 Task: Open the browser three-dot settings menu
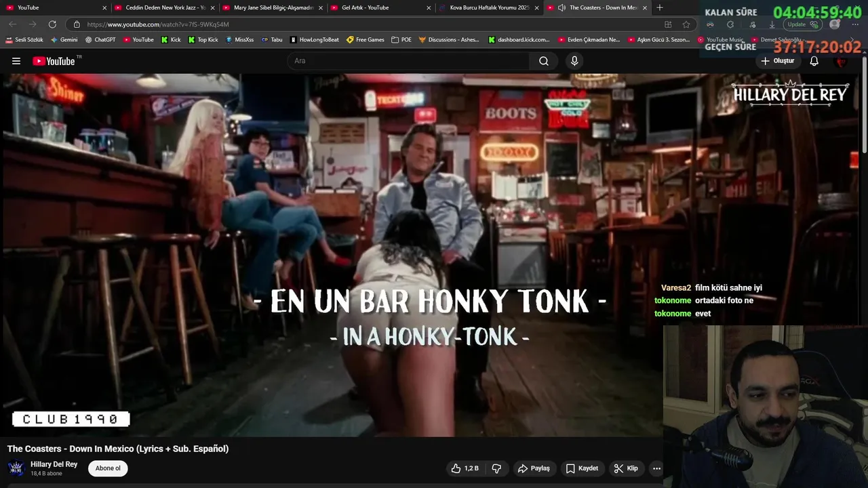[x=854, y=24]
